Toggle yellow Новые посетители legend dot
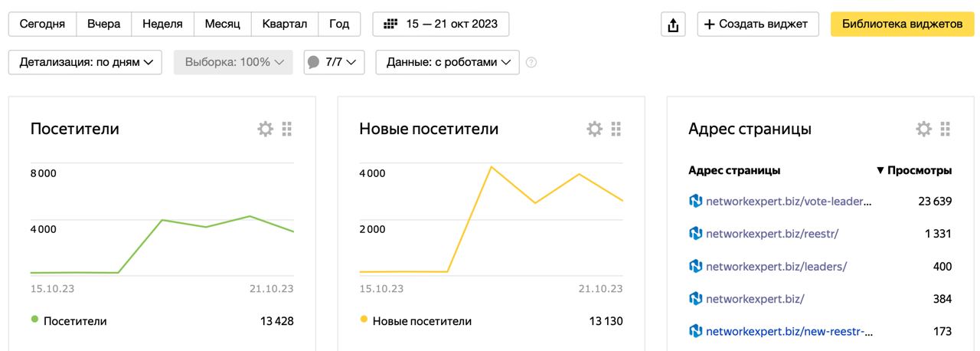 [364, 320]
